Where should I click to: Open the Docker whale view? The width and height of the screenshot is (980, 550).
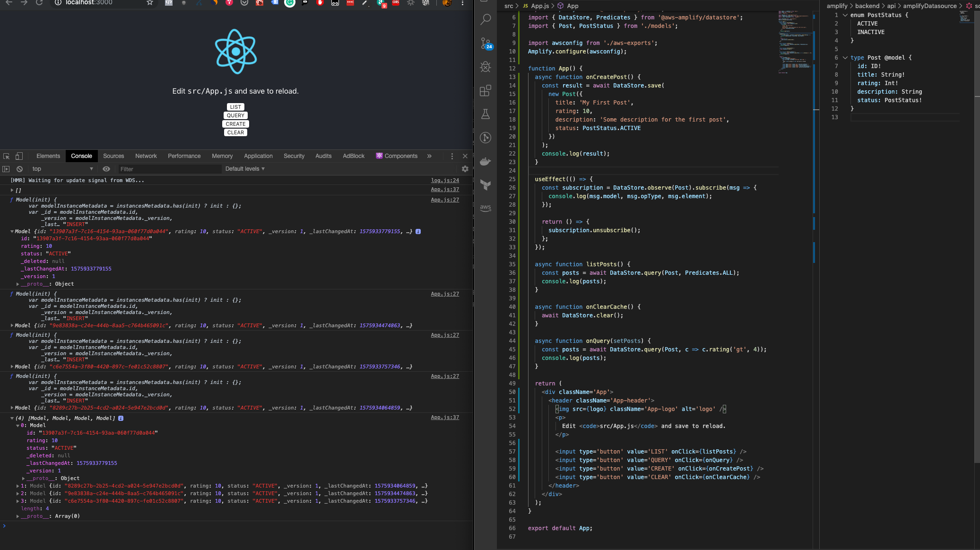point(486,161)
